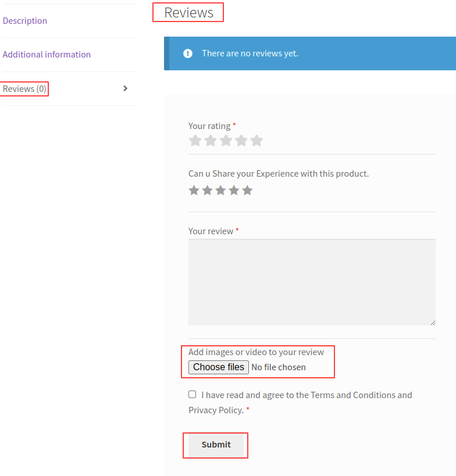Click the 'There are no reviews yet.' text
The width and height of the screenshot is (456, 476).
pos(250,53)
